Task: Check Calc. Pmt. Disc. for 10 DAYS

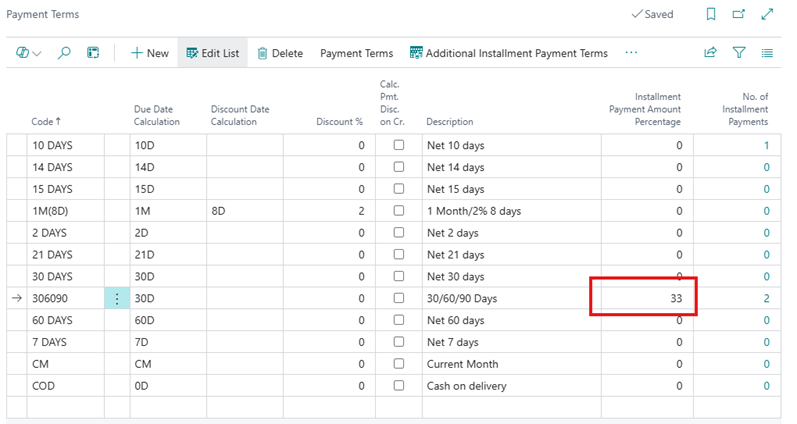Action: (x=399, y=145)
